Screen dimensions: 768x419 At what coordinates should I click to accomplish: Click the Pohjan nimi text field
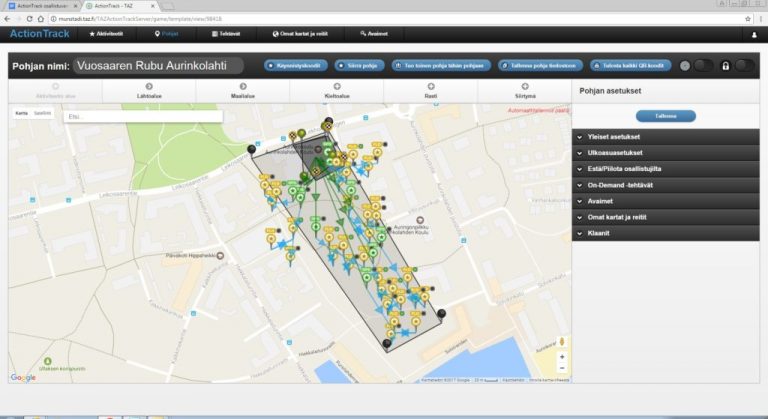[x=158, y=66]
